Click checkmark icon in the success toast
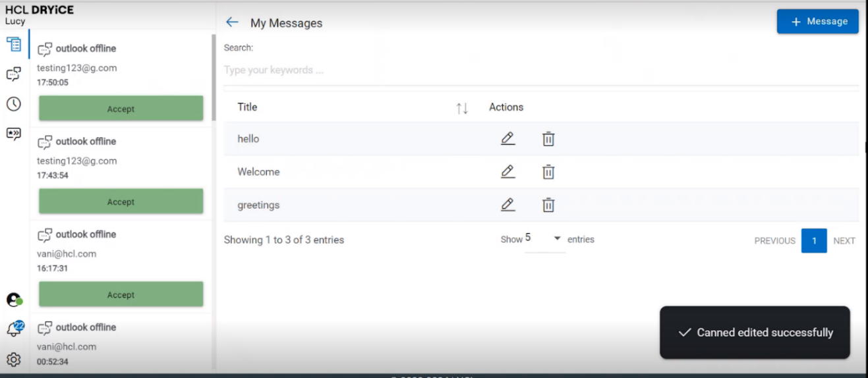The image size is (868, 378). [685, 333]
